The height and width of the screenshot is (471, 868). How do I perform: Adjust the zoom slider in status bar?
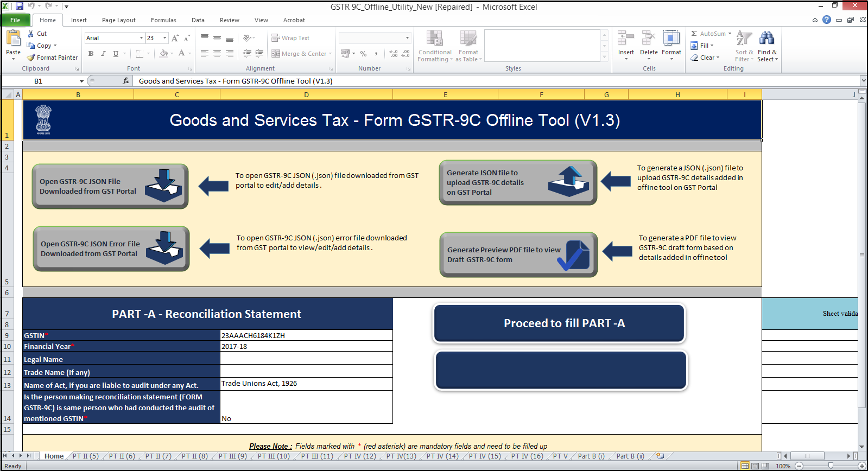coord(831,466)
